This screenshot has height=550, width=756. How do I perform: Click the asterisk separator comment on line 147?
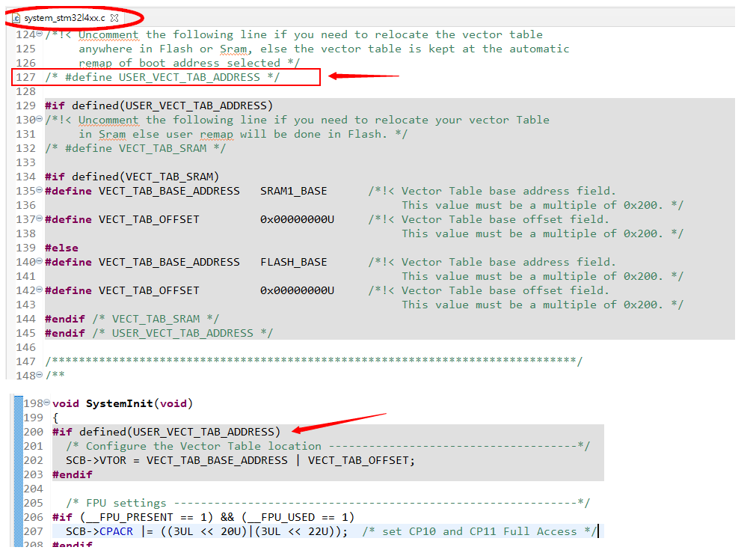(314, 361)
